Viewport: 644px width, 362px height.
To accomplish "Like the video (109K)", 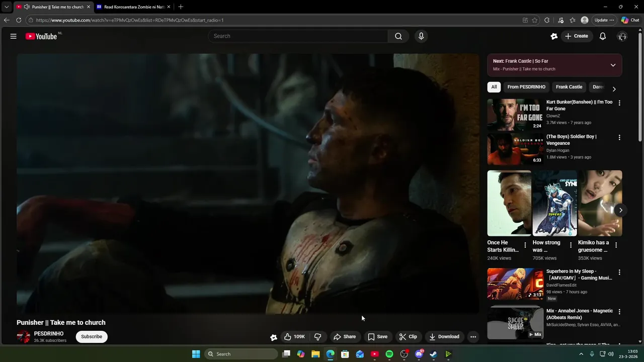I will 294,337.
